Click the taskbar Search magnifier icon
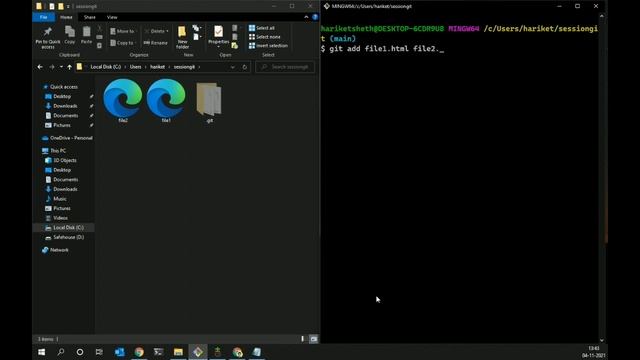 tap(61, 352)
